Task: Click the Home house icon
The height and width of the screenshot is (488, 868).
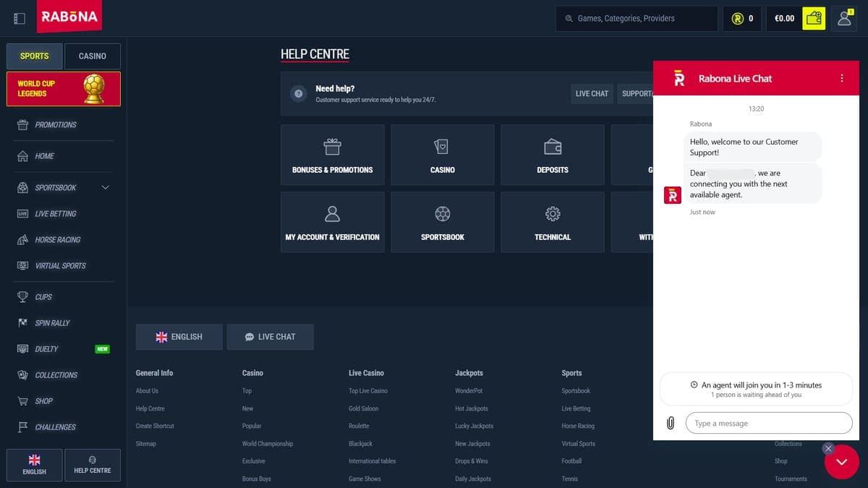Action: point(22,156)
